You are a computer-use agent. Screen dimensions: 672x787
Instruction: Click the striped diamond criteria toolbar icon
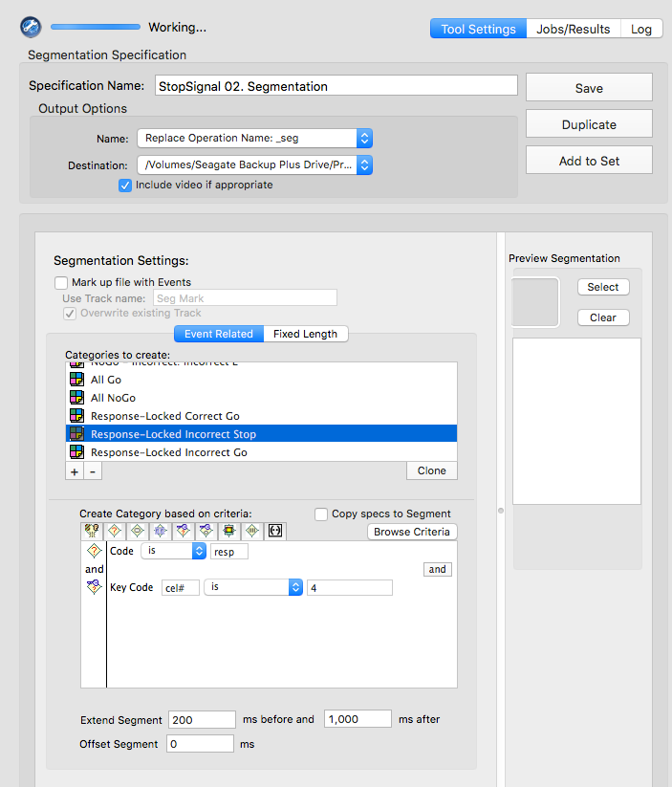tap(252, 531)
